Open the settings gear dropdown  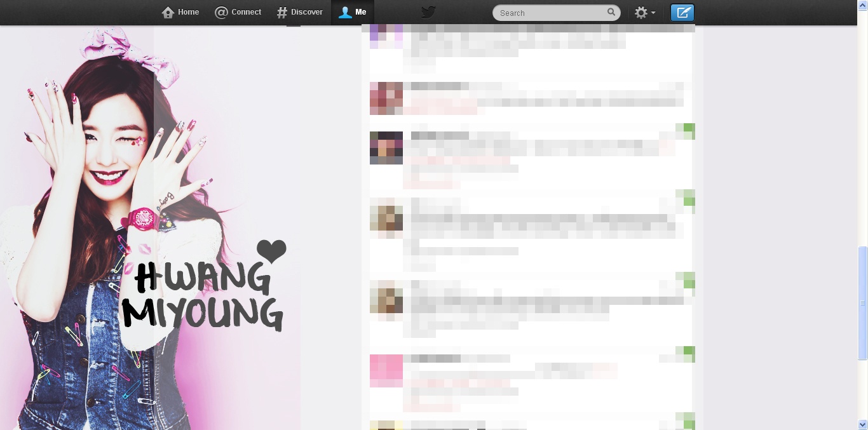coord(645,13)
